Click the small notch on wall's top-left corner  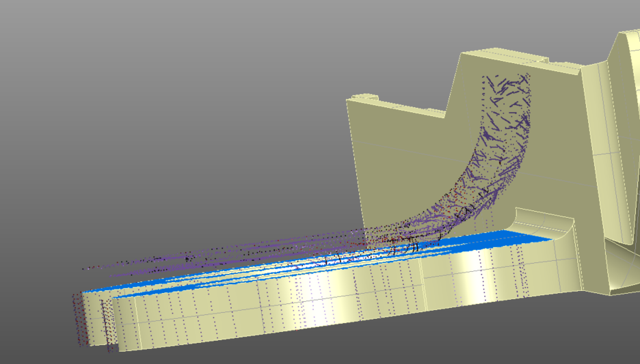point(362,98)
